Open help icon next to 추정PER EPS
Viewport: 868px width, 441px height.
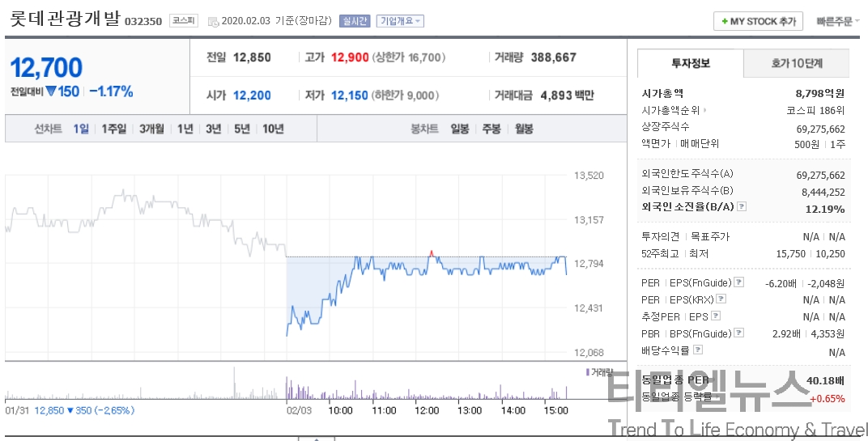pos(716,316)
